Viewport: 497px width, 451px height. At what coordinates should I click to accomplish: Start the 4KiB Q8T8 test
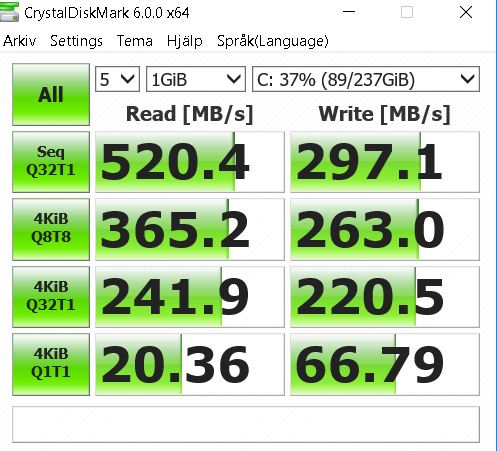click(51, 229)
